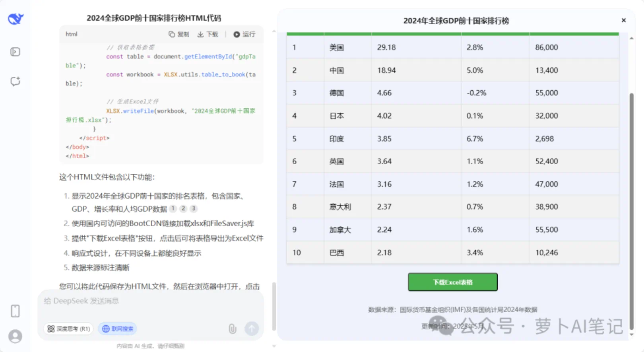Toggle 深度思考 (R1) mode
Image resolution: width=644 pixels, height=352 pixels.
coord(68,329)
